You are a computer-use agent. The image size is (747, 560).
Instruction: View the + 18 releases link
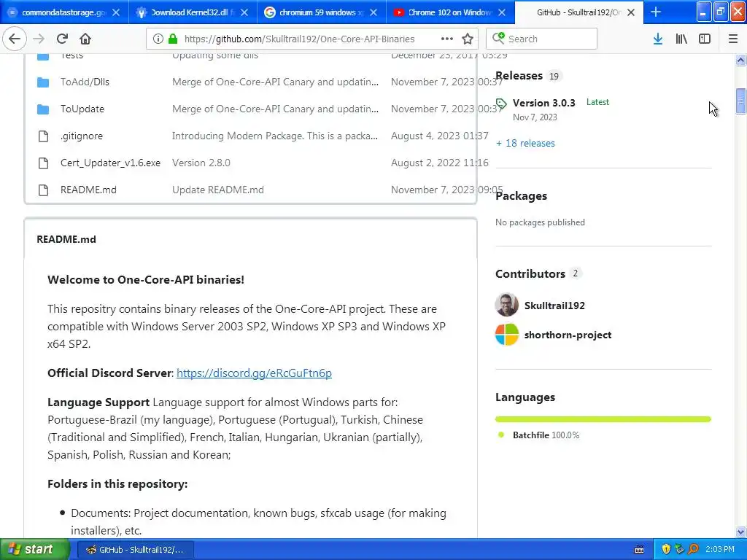click(x=525, y=144)
